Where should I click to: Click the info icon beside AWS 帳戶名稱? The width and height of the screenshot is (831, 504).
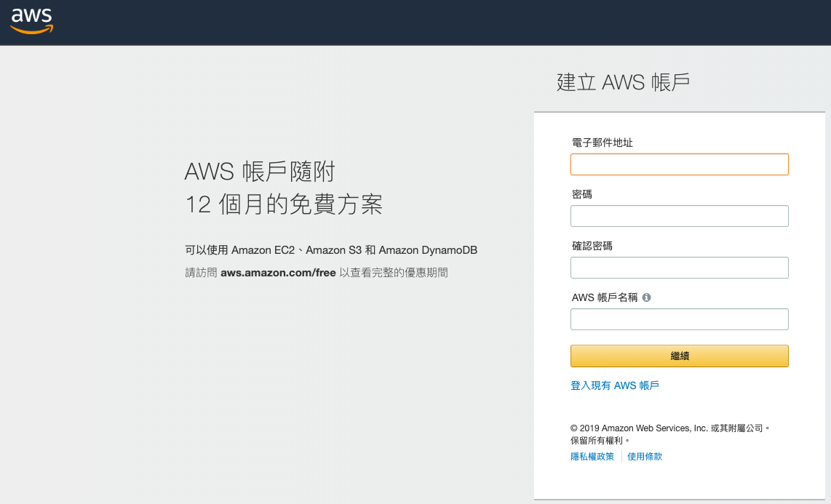tap(647, 297)
